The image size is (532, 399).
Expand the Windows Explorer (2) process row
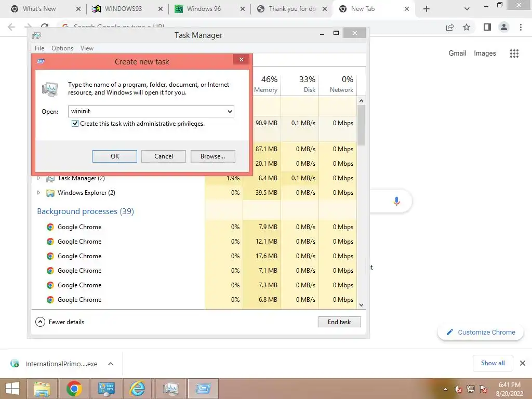38,193
